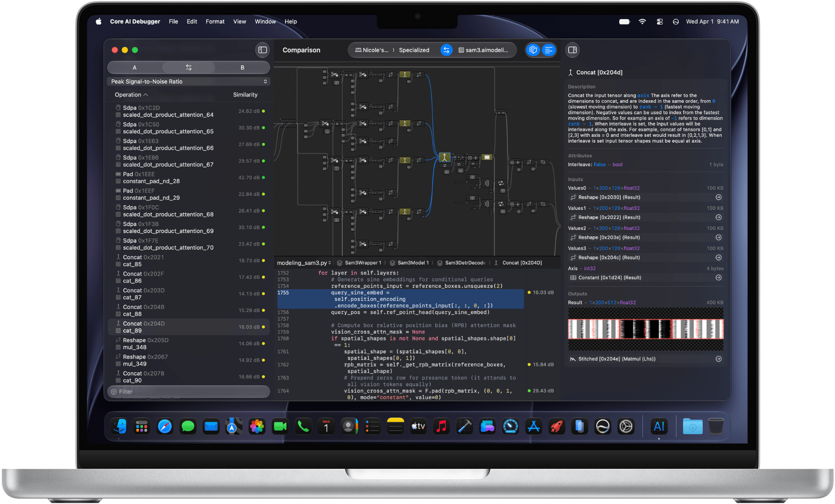Open the Window menu
This screenshot has width=835, height=504.
pyautogui.click(x=265, y=21)
